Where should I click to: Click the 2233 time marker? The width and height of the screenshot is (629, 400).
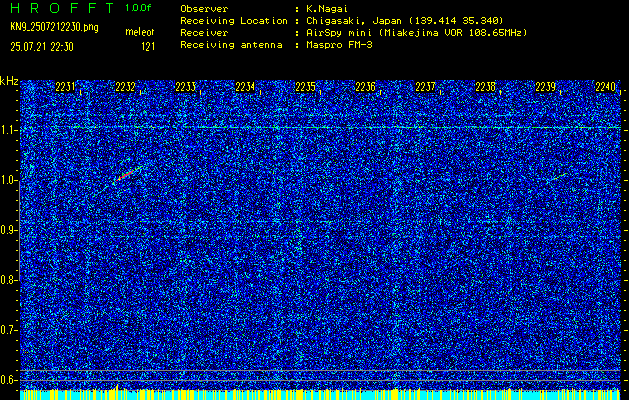click(185, 87)
